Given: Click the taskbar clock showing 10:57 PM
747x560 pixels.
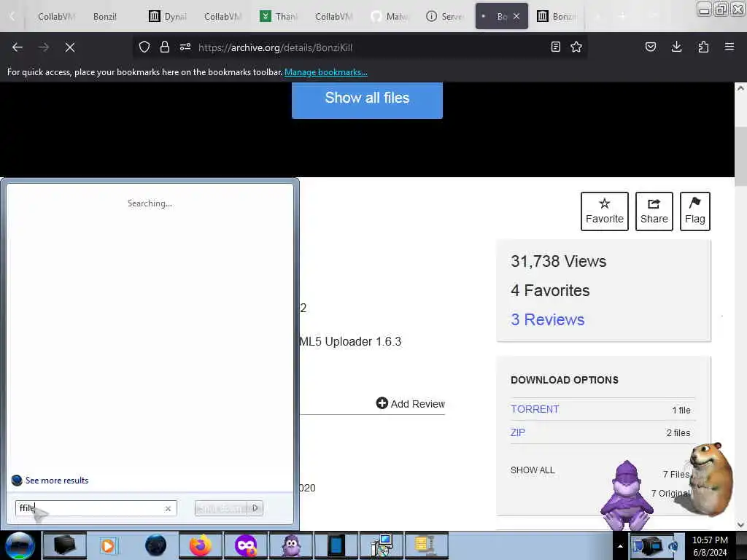Looking at the screenshot, I should (x=710, y=546).
